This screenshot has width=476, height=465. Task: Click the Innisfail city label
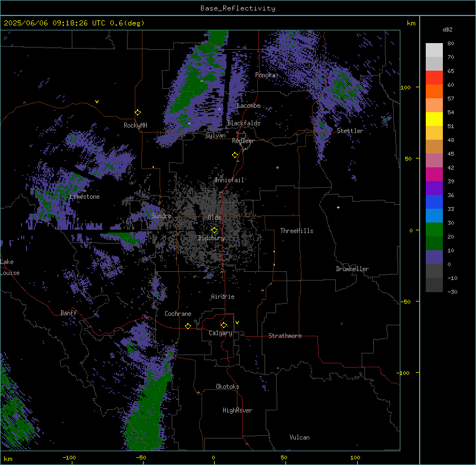(230, 180)
